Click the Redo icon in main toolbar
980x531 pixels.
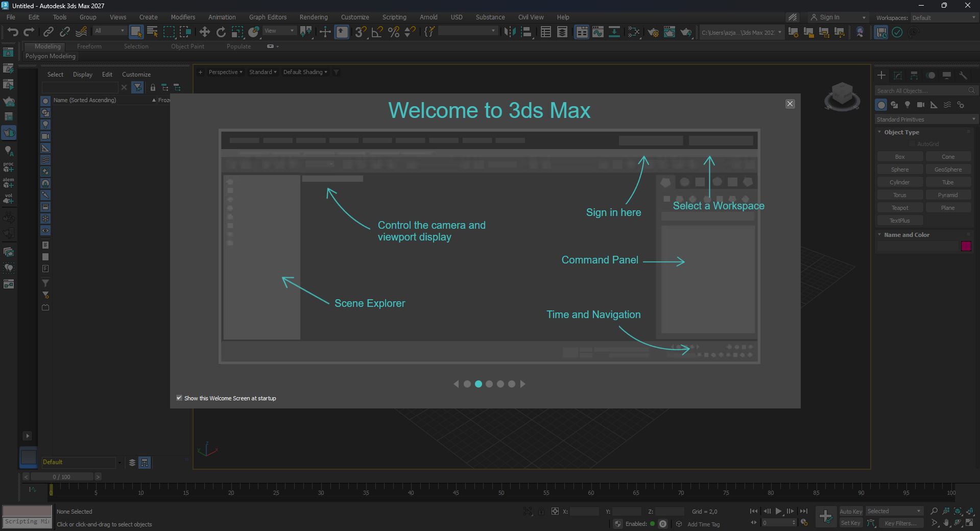(x=29, y=32)
